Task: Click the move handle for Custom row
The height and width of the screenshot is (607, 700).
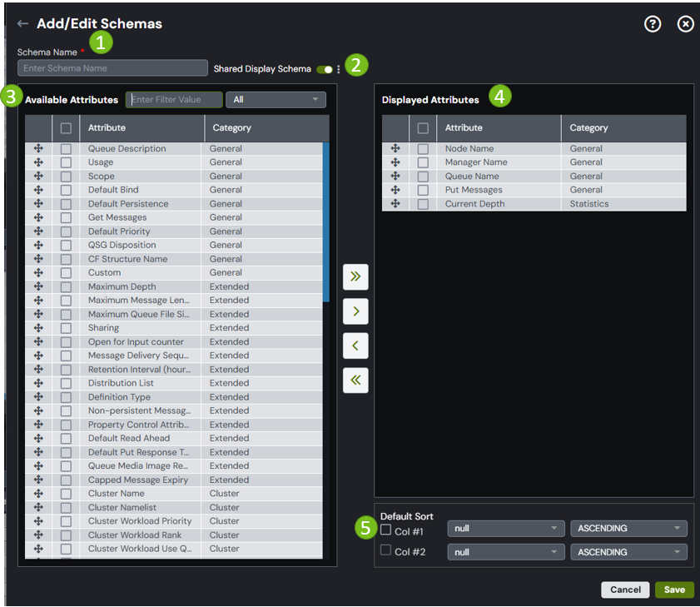Action: coord(38,272)
